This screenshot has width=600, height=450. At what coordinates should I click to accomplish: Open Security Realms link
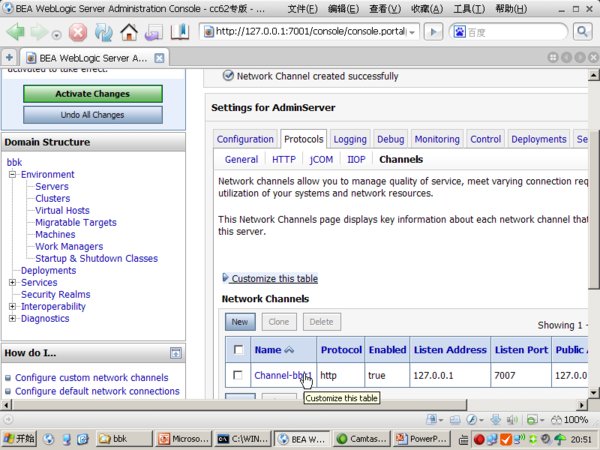tap(55, 294)
